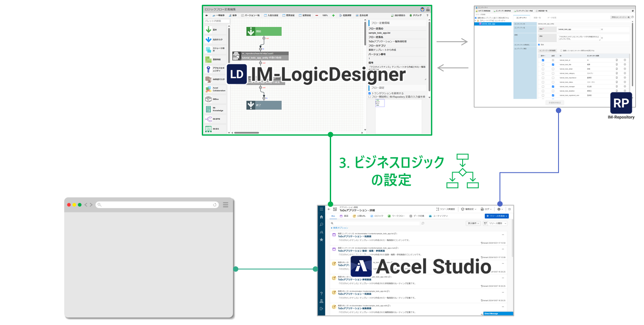Check the フロー開始時に IM-Repository checkbox
Image resolution: width=644 pixels, height=325 pixels.
click(369, 97)
